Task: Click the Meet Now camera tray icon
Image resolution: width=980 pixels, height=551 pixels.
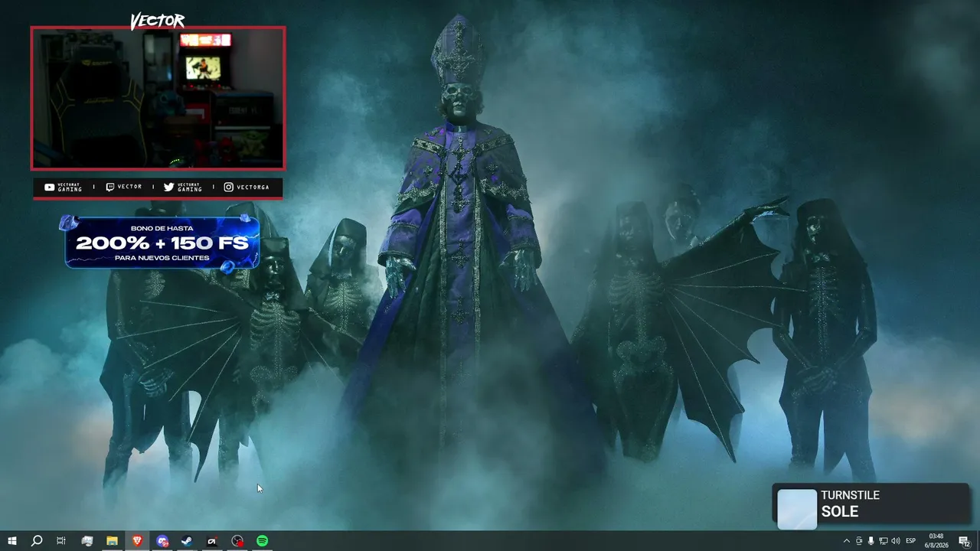Action: coord(859,541)
